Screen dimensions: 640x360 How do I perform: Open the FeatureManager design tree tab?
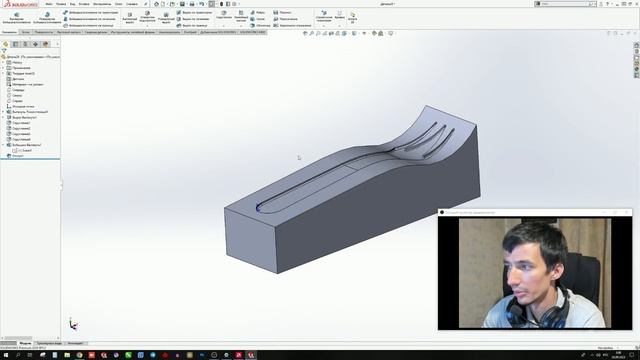tap(5, 44)
